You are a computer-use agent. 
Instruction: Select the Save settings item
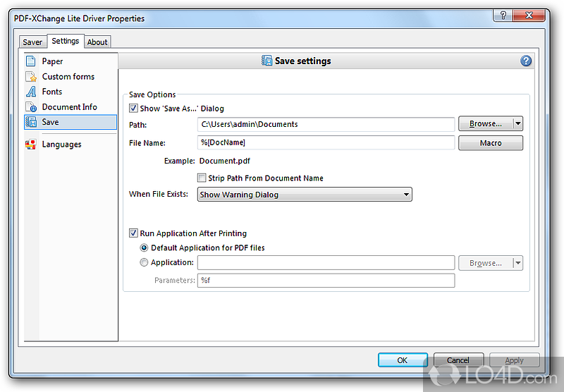point(70,122)
